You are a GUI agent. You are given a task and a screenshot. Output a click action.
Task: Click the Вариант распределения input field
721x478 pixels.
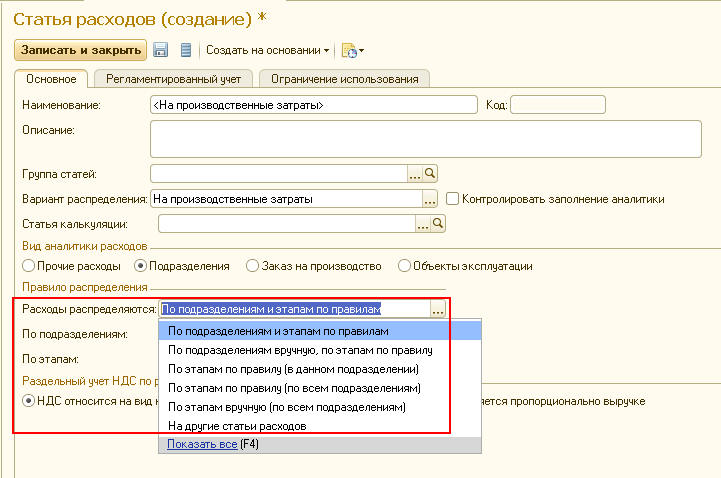coord(286,199)
